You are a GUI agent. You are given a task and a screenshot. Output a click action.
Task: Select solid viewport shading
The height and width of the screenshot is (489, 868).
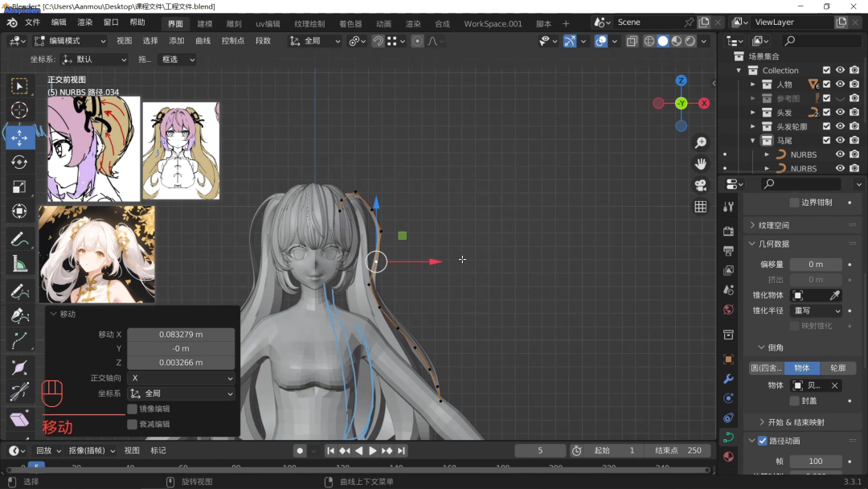[662, 41]
